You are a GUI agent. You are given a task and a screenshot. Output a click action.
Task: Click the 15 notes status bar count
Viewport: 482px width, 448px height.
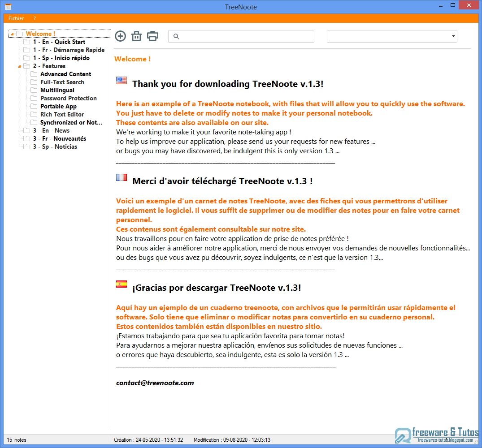17,439
